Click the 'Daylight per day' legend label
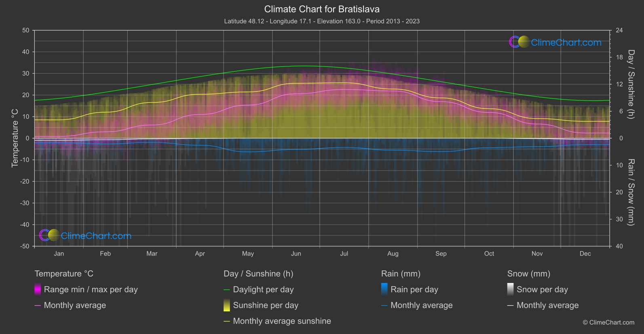The image size is (644, 334). [x=264, y=289]
